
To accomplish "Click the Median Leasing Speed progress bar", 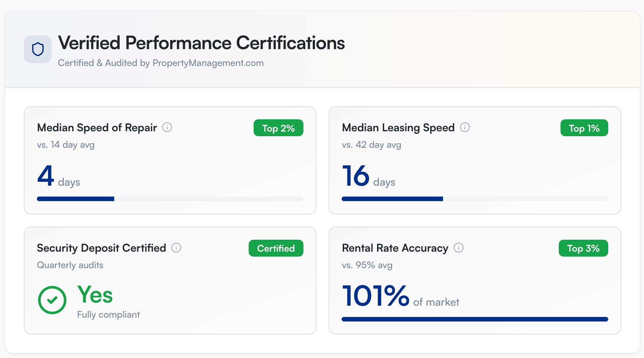I will [x=475, y=199].
